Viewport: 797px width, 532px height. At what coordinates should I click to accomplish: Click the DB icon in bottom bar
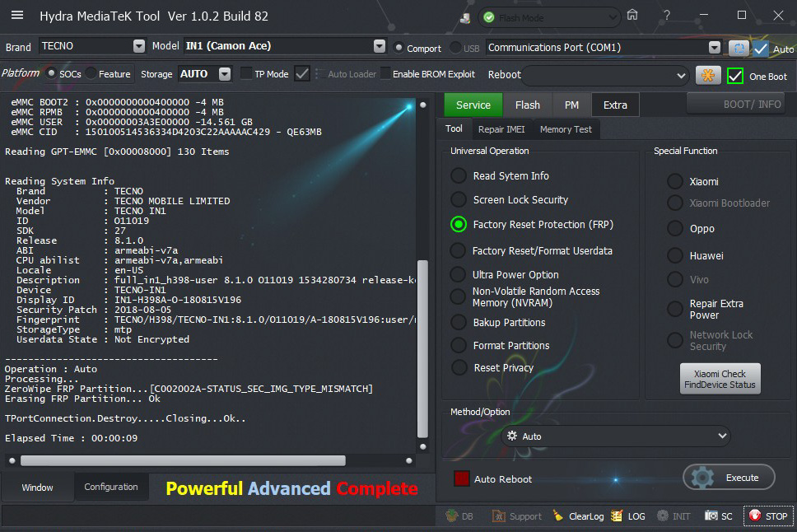[x=452, y=516]
